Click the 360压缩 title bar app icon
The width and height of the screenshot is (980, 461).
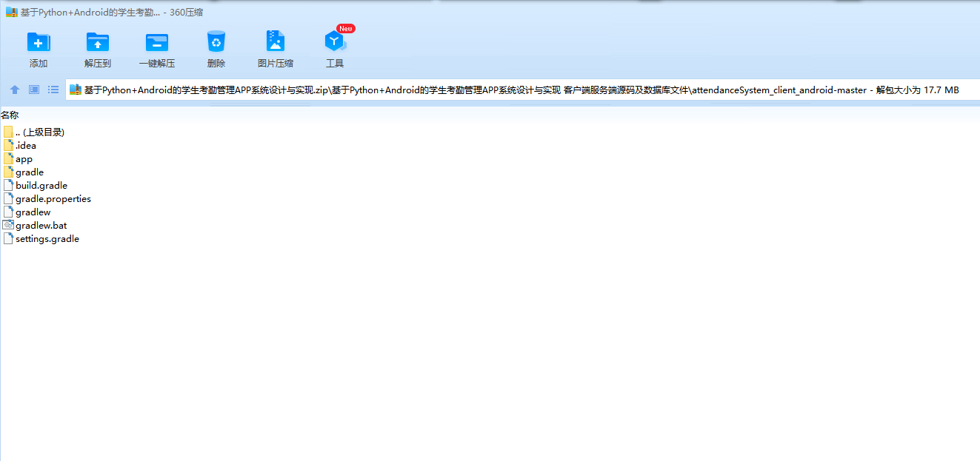pyautogui.click(x=11, y=12)
